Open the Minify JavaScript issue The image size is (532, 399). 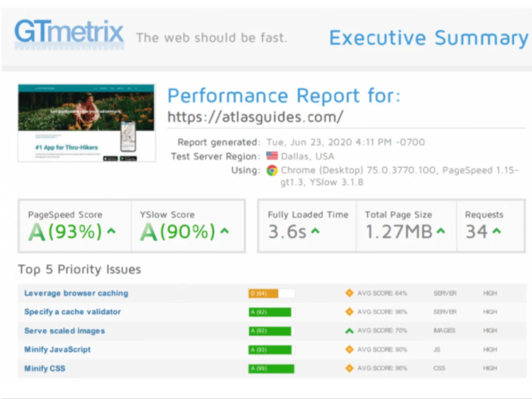pos(57,350)
